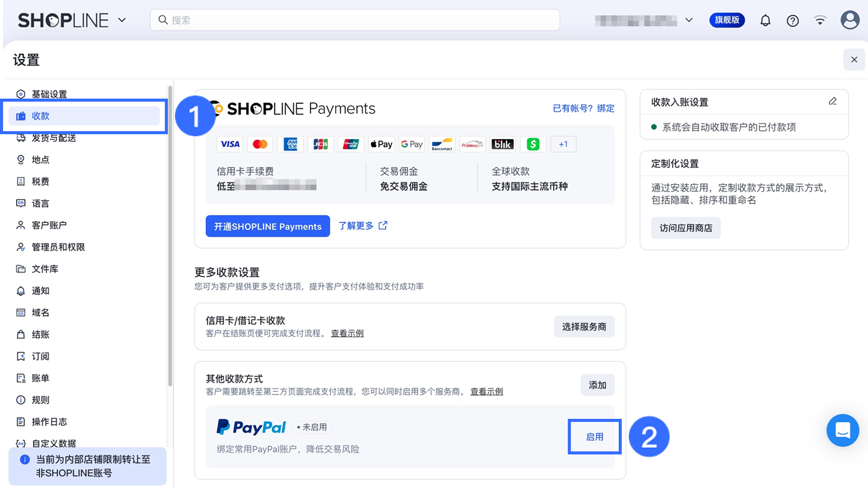Viewport: 868px width, 489px height.
Task: Click the 未启用 PayPal status tag
Action: tap(312, 427)
